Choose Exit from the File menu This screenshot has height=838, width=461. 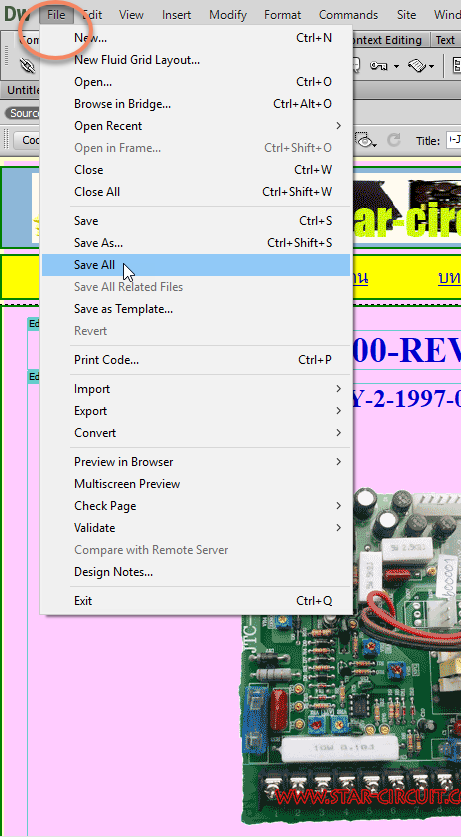196,601
